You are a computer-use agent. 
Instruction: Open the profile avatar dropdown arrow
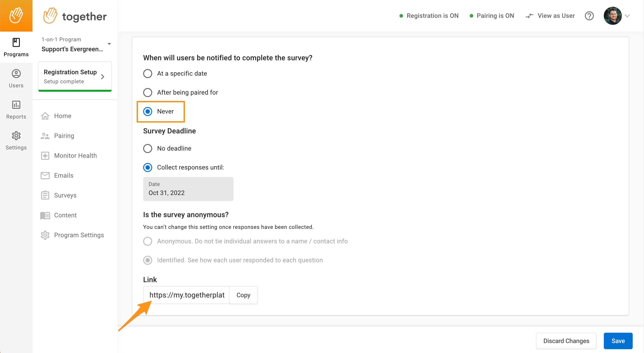[x=627, y=16]
